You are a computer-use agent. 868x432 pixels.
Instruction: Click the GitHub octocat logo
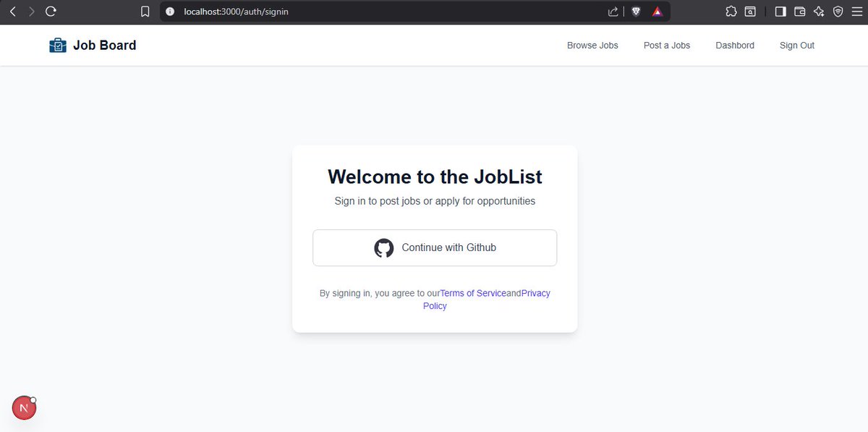click(384, 247)
